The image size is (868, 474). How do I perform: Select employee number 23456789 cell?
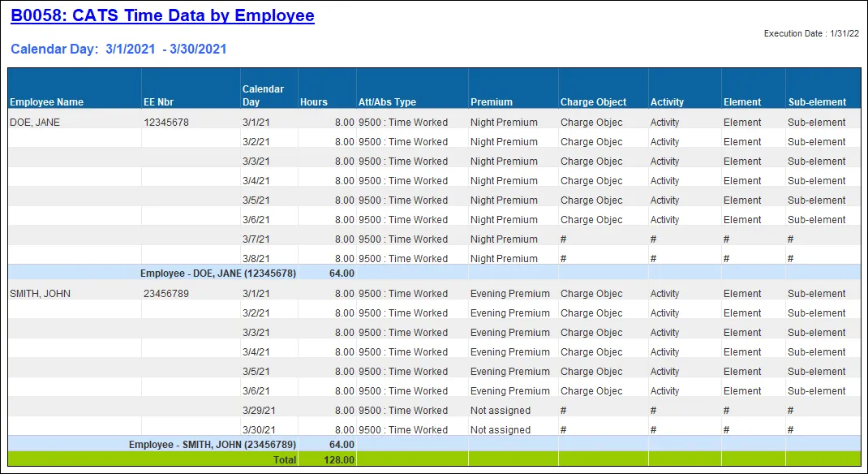166,294
